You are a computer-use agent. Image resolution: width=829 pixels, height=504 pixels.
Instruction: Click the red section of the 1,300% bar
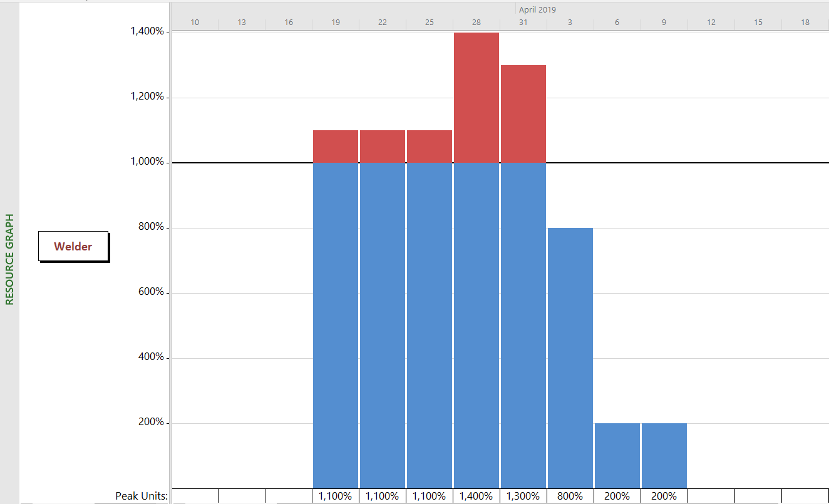(523, 113)
